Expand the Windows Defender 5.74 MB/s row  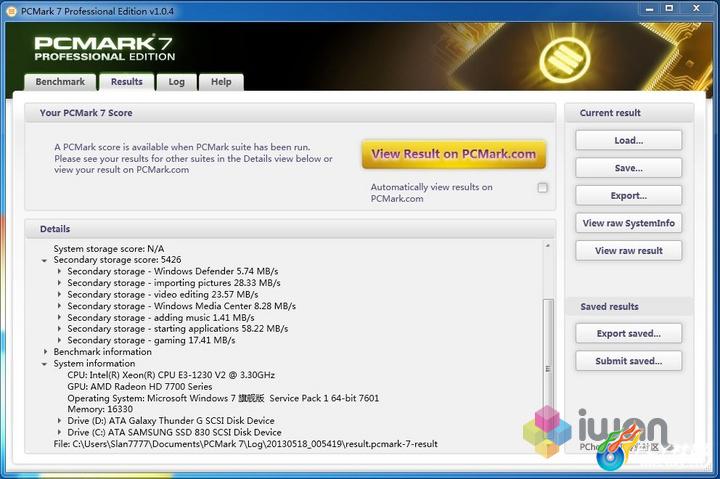pyautogui.click(x=59, y=271)
